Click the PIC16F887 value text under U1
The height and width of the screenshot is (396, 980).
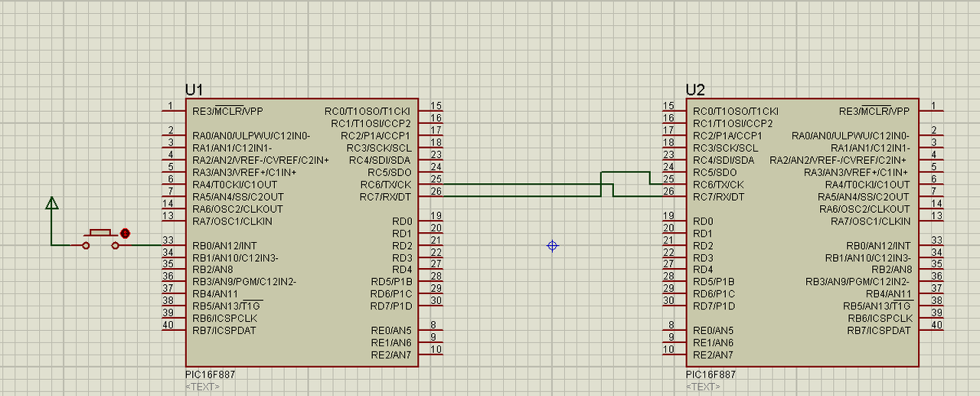click(210, 375)
